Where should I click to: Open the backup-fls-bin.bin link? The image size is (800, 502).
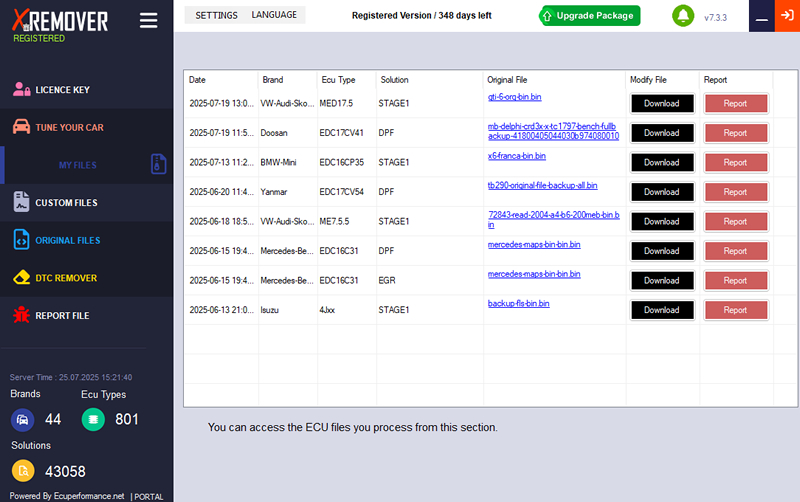click(518, 304)
